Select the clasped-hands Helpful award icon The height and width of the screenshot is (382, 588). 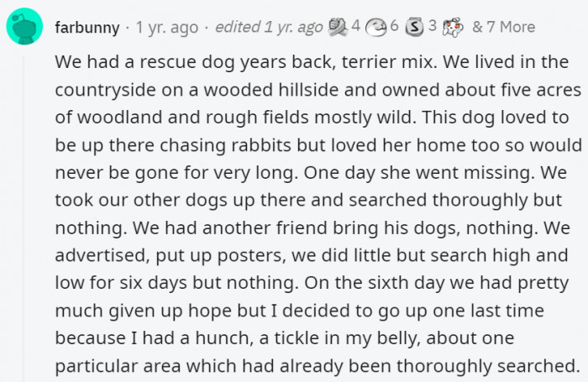338,27
